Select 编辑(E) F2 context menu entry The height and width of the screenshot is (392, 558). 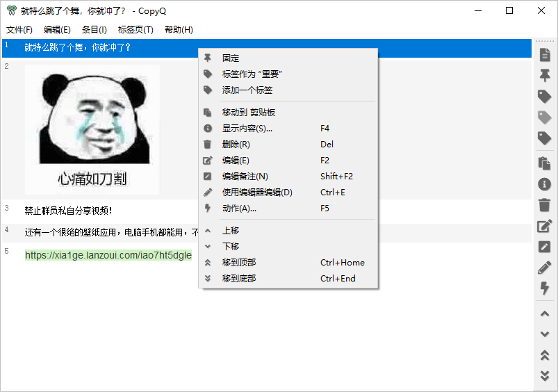coord(288,161)
